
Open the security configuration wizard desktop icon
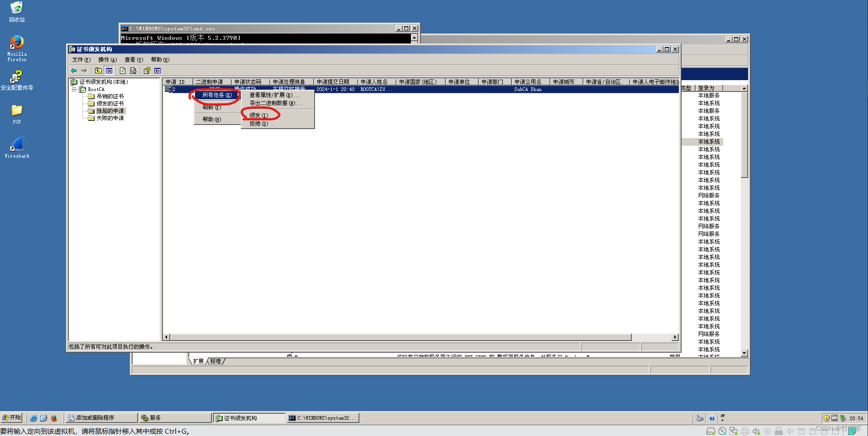point(17,80)
